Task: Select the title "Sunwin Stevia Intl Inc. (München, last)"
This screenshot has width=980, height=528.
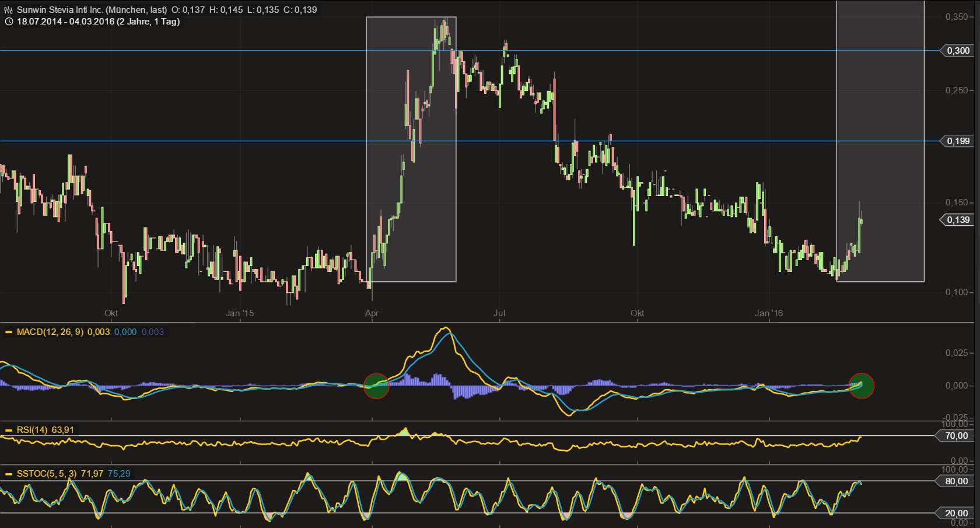Action: (x=92, y=10)
